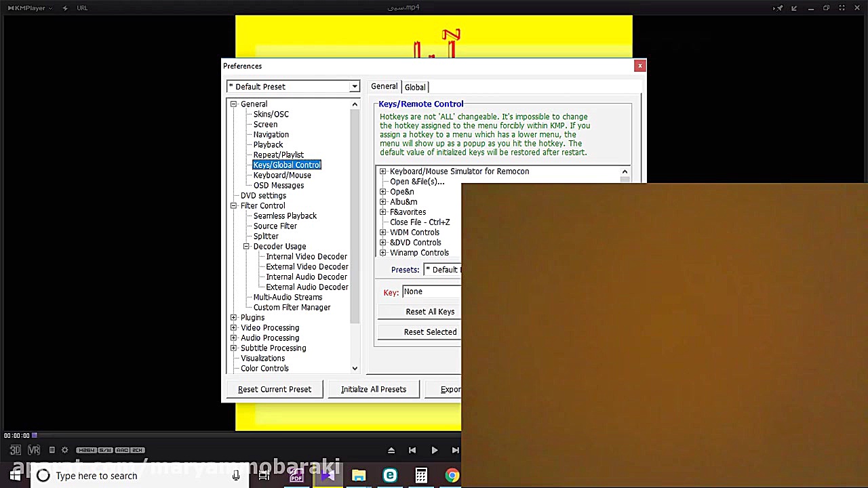Toggle 3D mode in the player bar
The height and width of the screenshot is (488, 868).
[x=15, y=450]
